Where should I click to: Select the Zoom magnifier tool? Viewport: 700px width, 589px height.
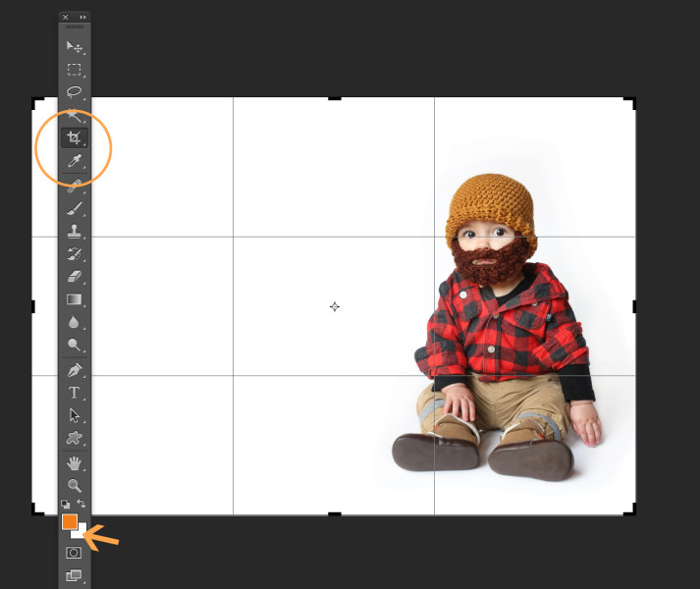(x=74, y=485)
